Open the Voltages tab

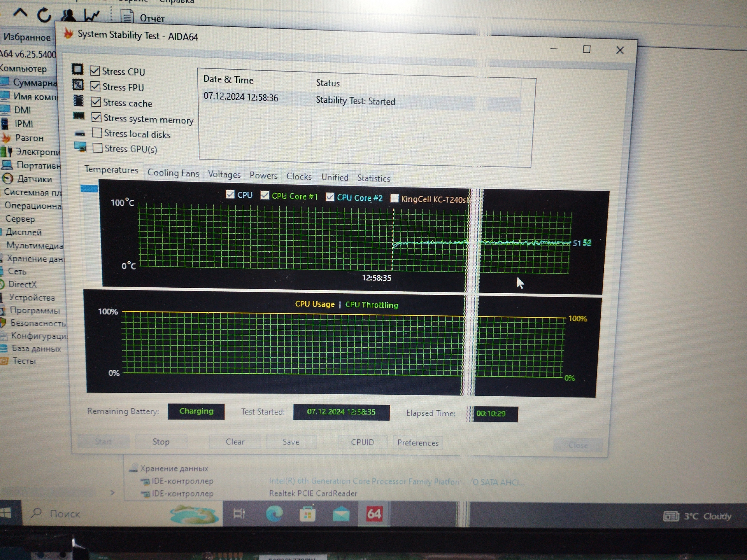pos(224,175)
